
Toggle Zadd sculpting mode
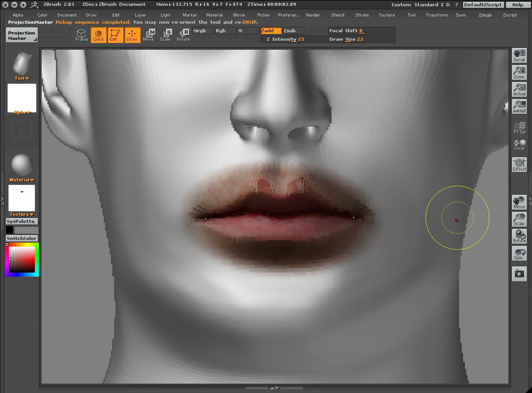click(x=270, y=30)
